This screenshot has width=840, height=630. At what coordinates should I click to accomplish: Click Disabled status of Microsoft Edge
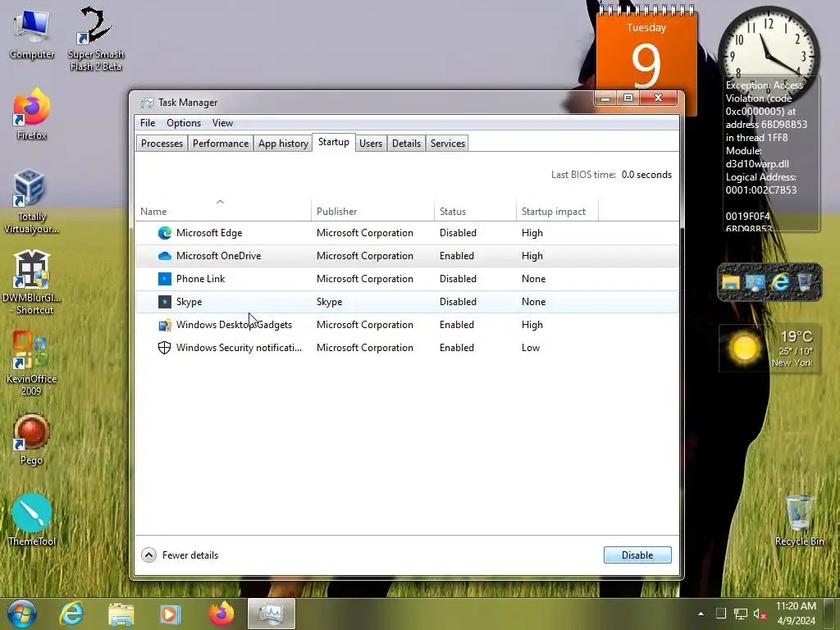click(x=458, y=233)
